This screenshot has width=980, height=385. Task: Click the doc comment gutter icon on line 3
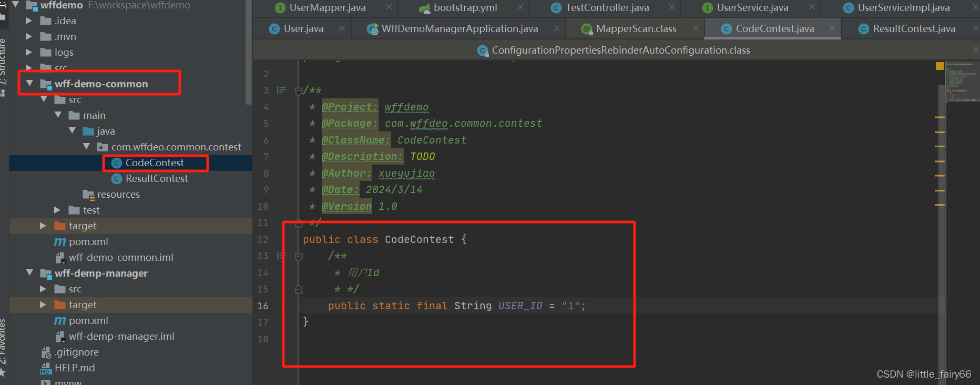(x=281, y=90)
